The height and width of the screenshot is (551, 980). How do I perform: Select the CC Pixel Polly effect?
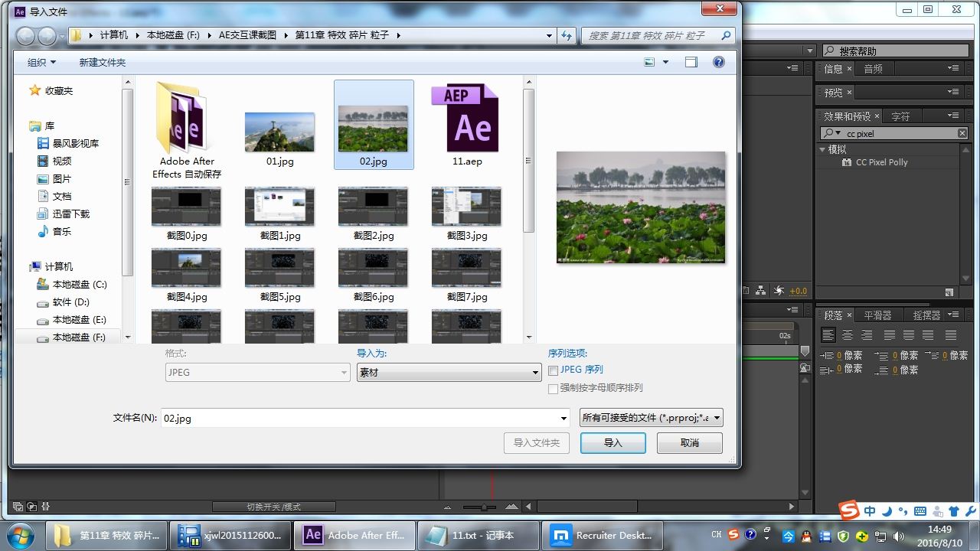pos(881,162)
